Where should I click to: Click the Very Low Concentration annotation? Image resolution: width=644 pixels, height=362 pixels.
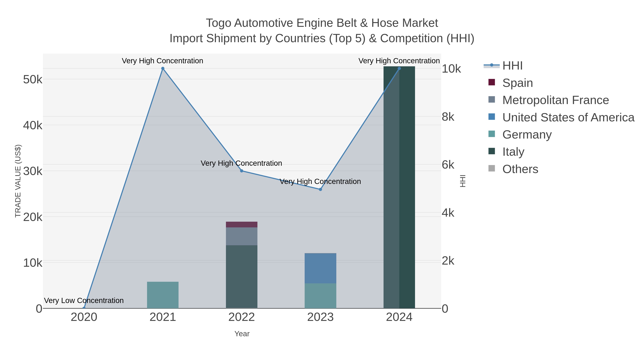(x=84, y=300)
